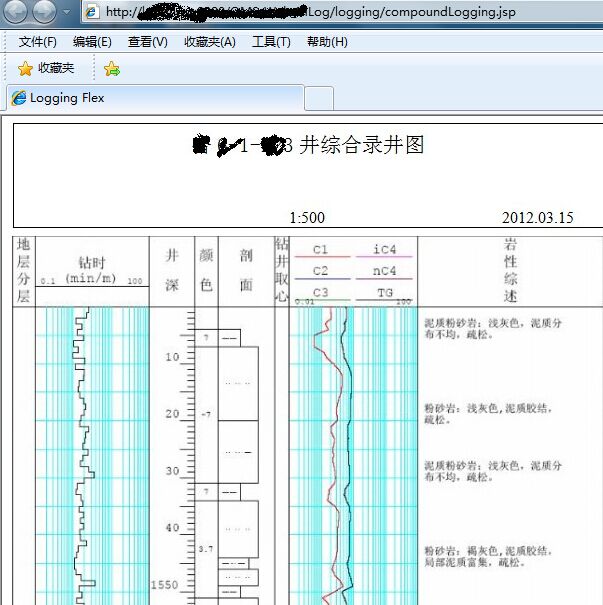The image size is (603, 605).
Task: Click the add-to-favorites-bar star arrow icon
Action: [x=112, y=69]
